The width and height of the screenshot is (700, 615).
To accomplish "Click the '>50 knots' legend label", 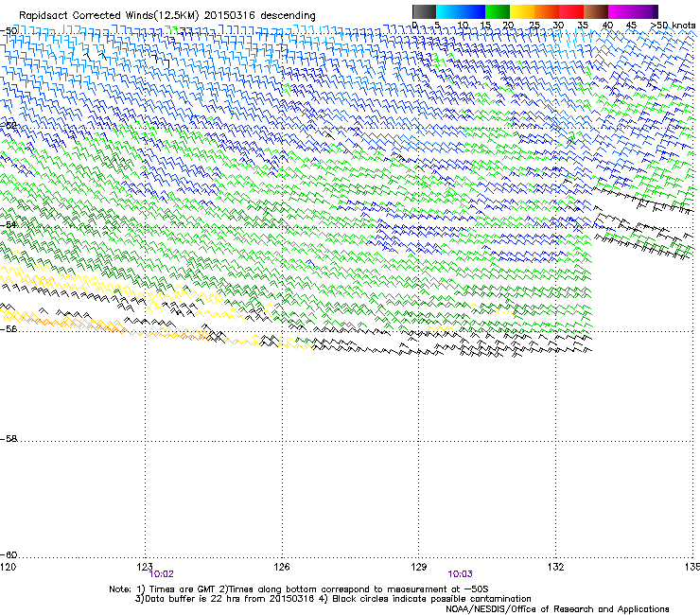I will 673,26.
